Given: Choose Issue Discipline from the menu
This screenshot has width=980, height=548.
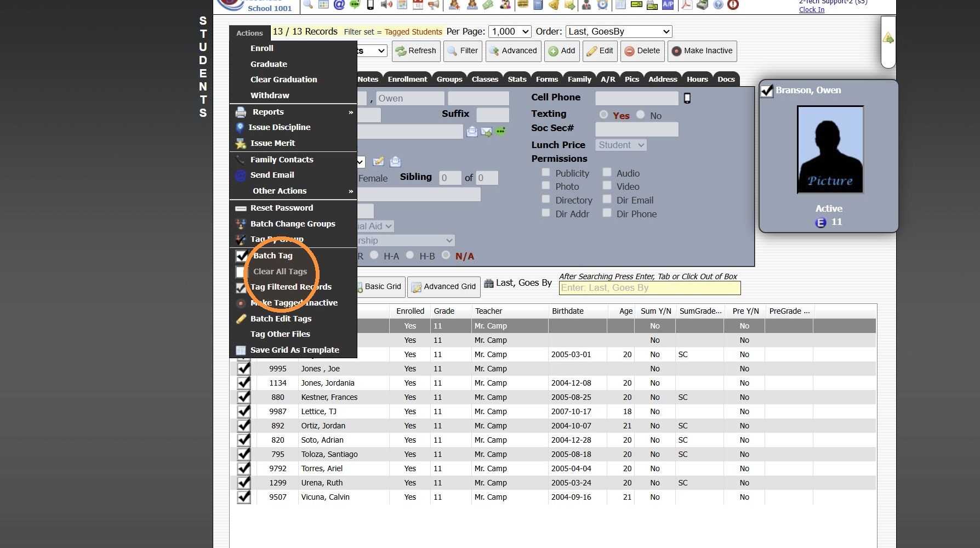Looking at the screenshot, I should pos(279,127).
